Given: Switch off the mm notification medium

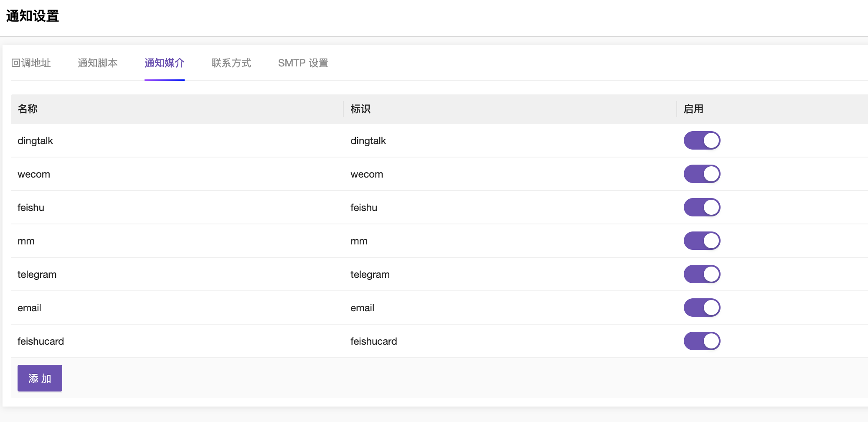Looking at the screenshot, I should 702,241.
